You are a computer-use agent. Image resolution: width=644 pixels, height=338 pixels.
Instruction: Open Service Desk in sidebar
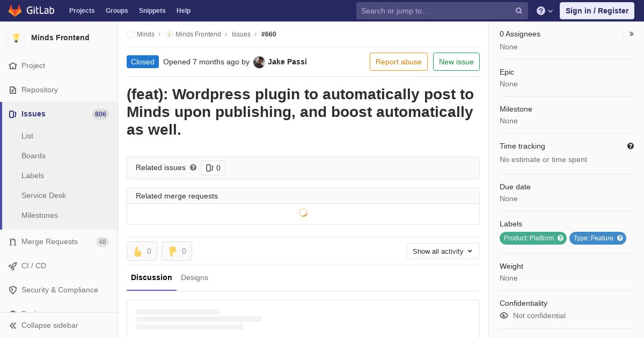tap(43, 196)
